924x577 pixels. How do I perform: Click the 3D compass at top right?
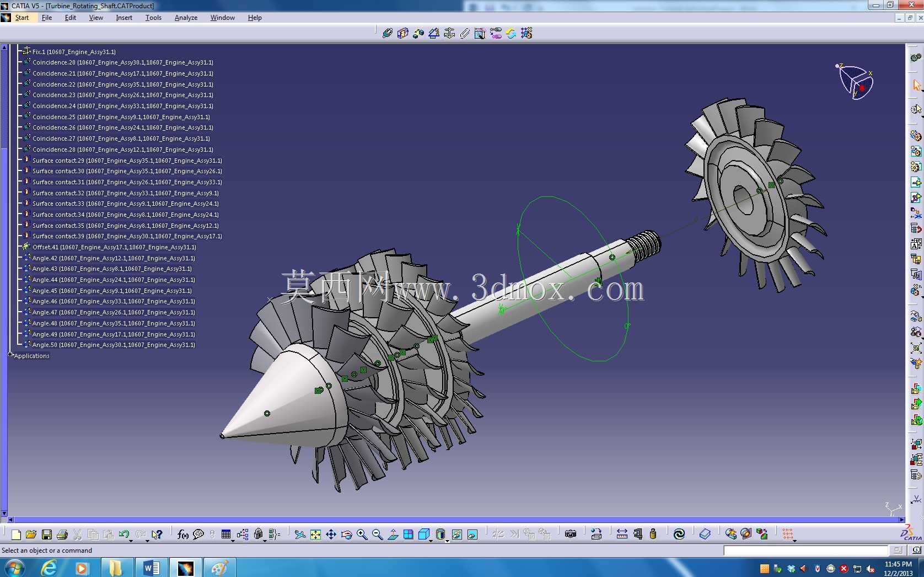click(856, 82)
